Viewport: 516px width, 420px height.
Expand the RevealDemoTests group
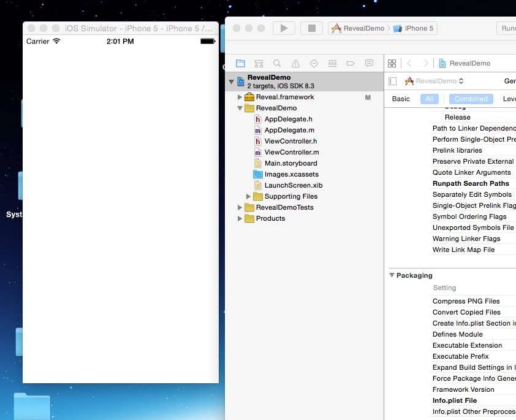pos(240,207)
